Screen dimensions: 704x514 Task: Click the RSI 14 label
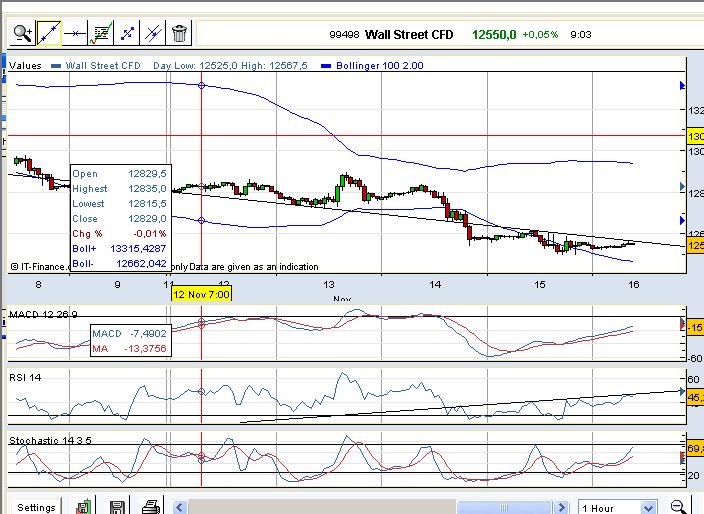(x=25, y=378)
